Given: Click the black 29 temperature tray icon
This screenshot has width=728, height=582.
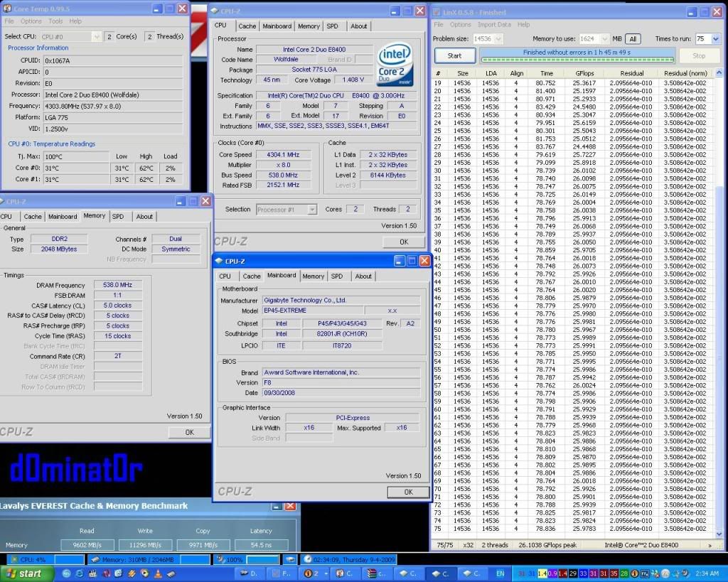Looking at the screenshot, I should click(573, 573).
